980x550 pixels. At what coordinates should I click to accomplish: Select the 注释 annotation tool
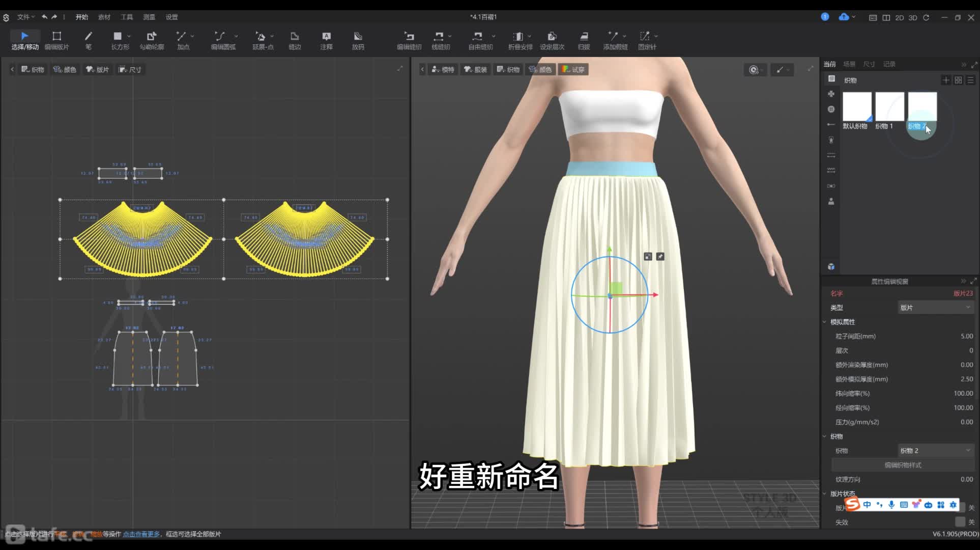pos(326,40)
